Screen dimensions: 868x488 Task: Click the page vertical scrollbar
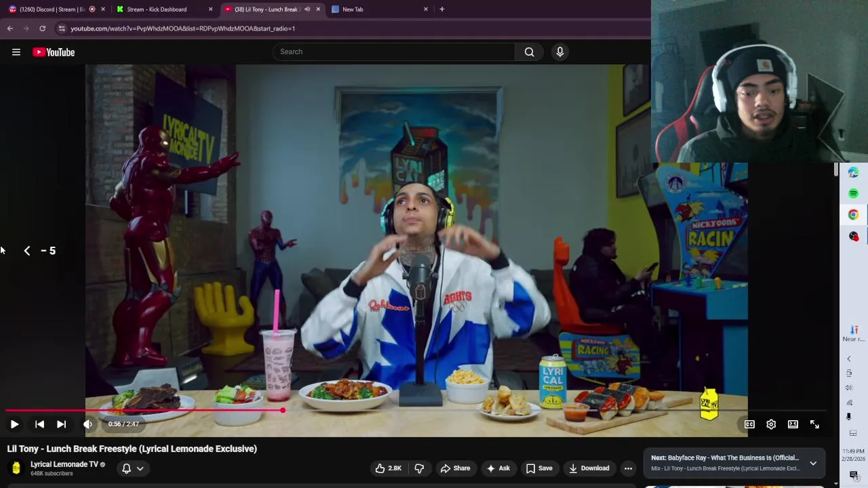836,169
